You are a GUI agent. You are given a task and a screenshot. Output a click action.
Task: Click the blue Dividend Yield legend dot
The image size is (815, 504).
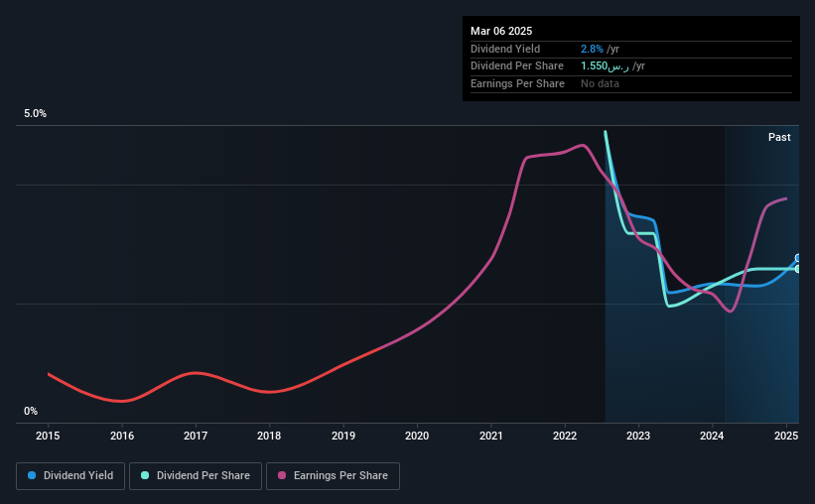32,475
